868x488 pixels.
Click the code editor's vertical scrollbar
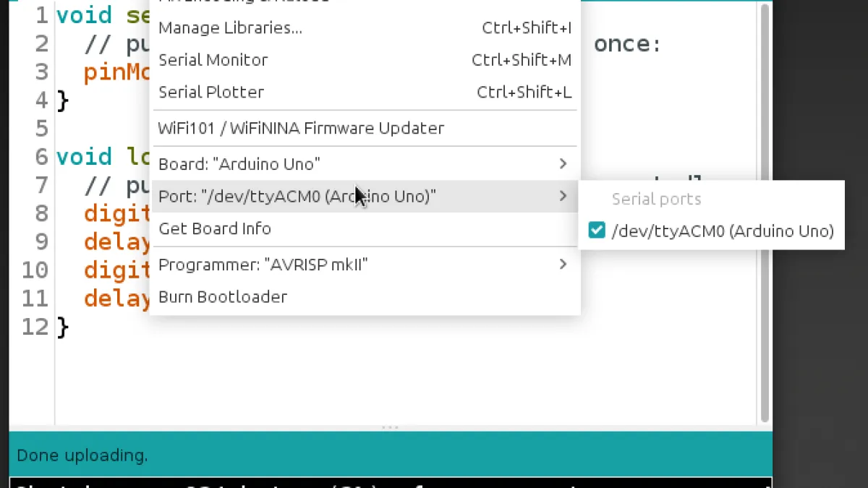click(x=765, y=213)
